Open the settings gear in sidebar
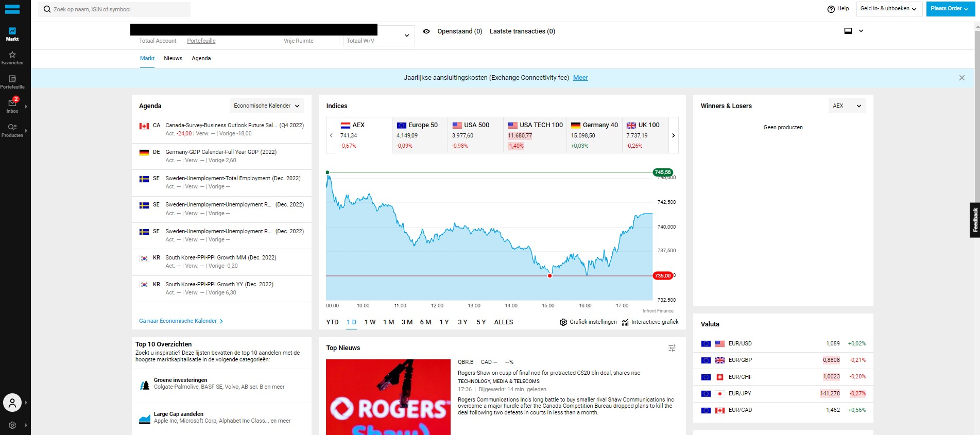The height and width of the screenshot is (435, 980). coord(12,425)
